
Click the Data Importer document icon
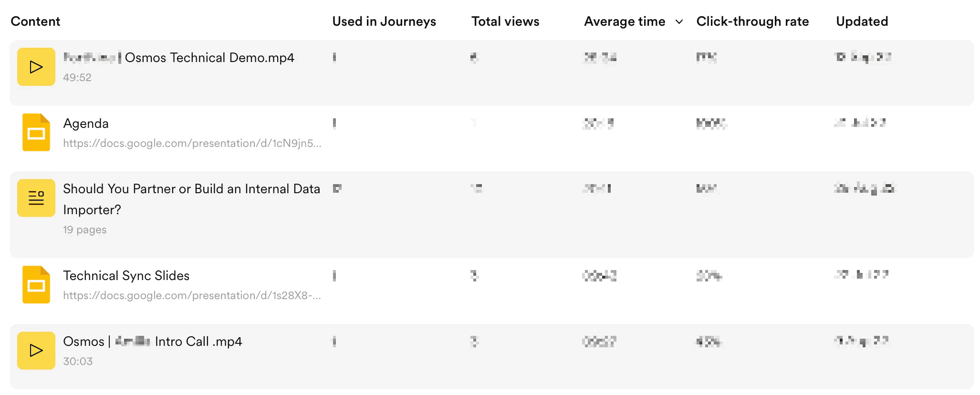click(36, 198)
